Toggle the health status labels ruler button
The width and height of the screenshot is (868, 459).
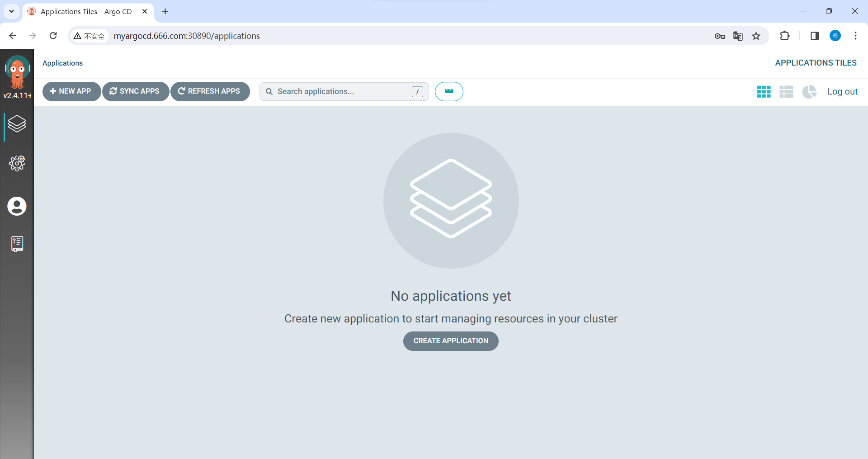tap(449, 91)
